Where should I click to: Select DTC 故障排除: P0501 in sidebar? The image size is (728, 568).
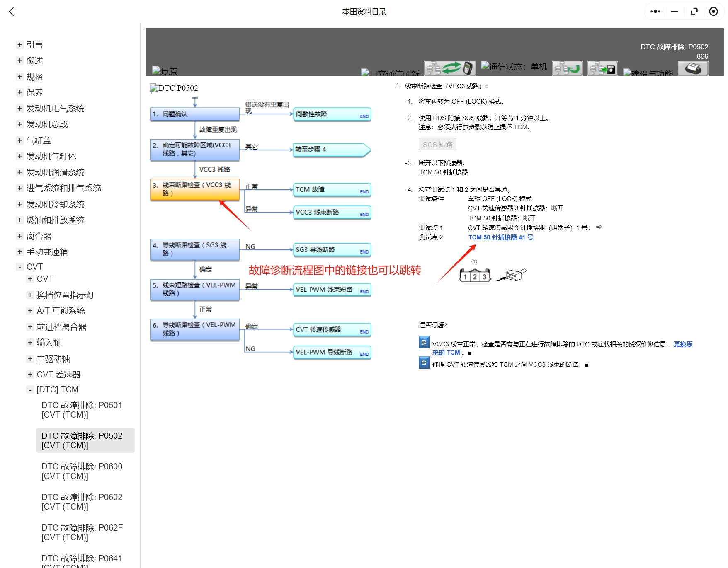coord(82,410)
